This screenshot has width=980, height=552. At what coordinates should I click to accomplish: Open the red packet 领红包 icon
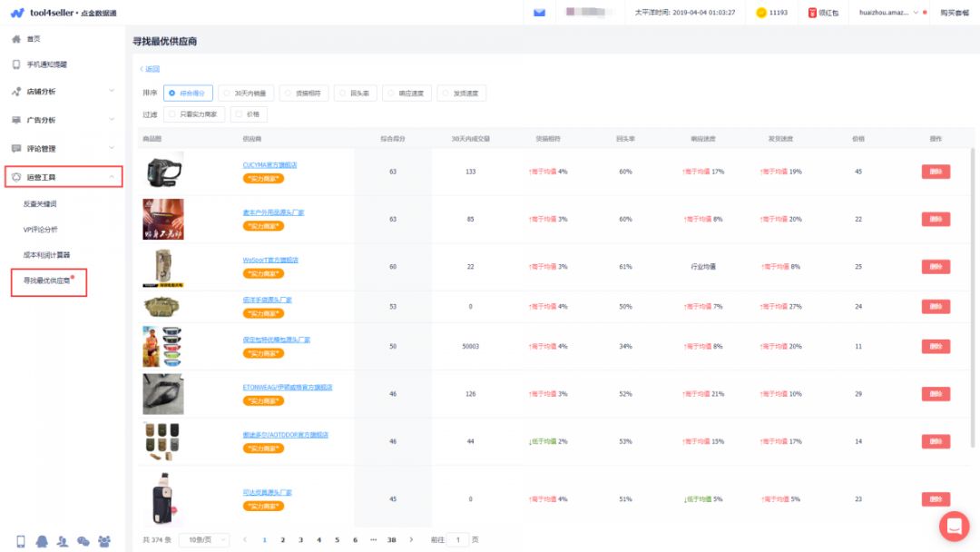[x=812, y=13]
